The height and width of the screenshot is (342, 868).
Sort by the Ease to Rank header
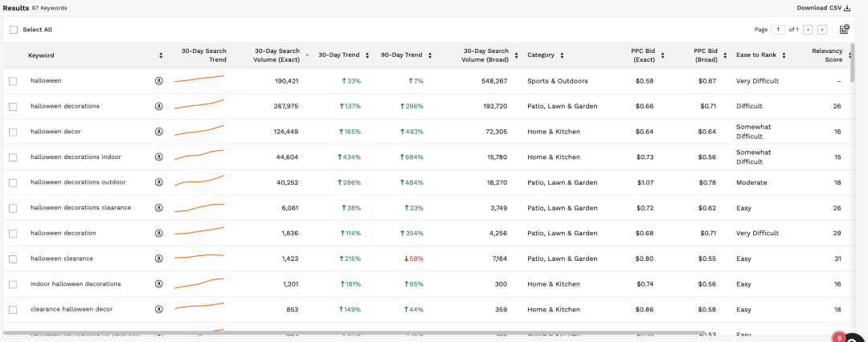click(x=760, y=55)
